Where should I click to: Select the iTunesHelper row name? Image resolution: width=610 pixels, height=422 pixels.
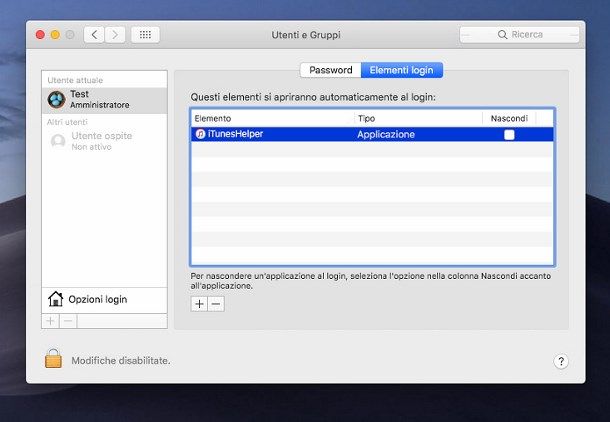pyautogui.click(x=235, y=134)
